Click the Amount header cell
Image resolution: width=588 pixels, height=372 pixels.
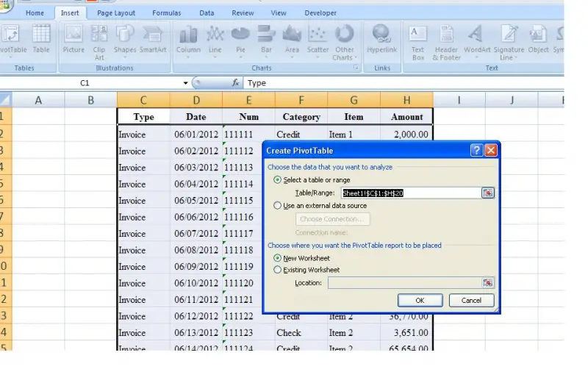tap(407, 117)
